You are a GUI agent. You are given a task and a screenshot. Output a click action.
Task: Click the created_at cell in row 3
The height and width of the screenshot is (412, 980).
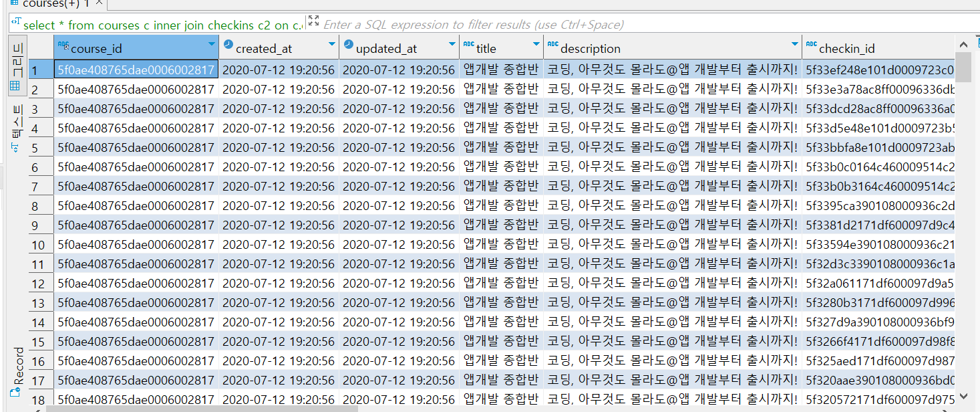279,108
